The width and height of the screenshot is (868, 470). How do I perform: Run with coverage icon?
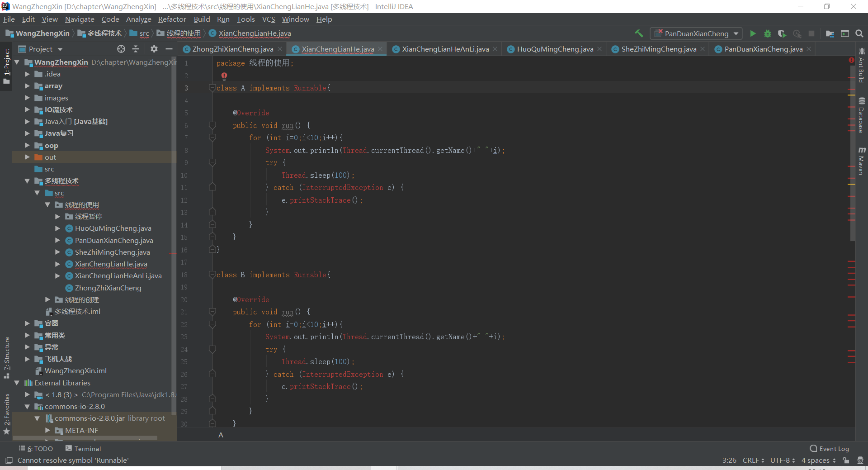tap(782, 33)
